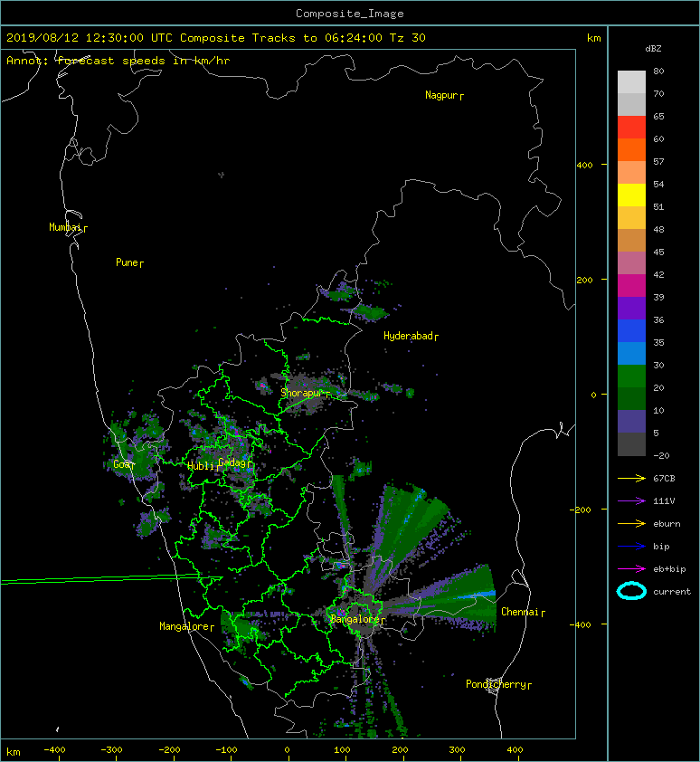Click 'Annot: forecast speeds in km/hr' text
Viewport: 700px width, 762px height.
pyautogui.click(x=118, y=61)
